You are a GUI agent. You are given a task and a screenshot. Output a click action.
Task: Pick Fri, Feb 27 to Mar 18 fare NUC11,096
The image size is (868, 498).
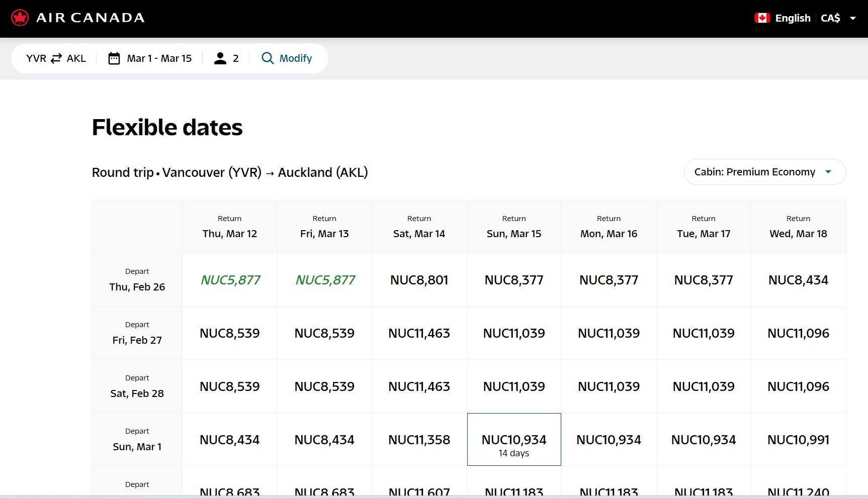(x=799, y=333)
